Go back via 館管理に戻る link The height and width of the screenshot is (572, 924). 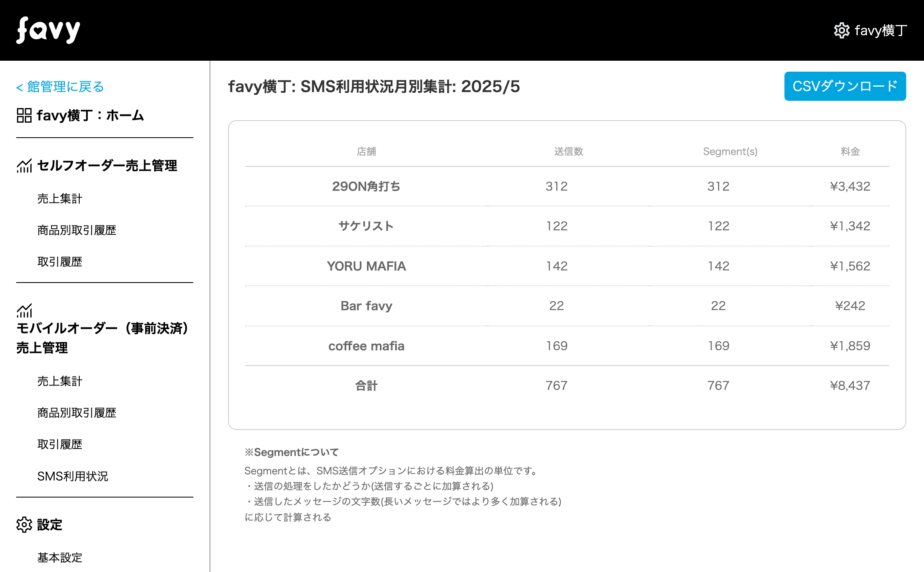(x=60, y=87)
